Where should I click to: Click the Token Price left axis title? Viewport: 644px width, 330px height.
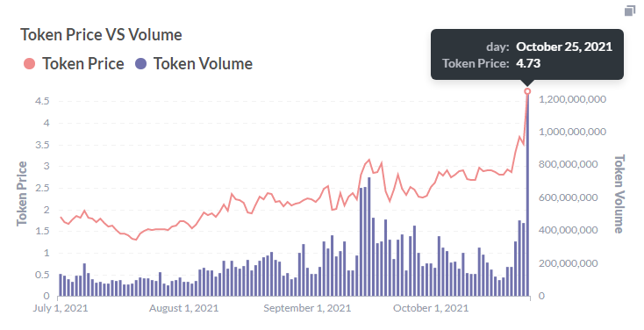pyautogui.click(x=22, y=194)
